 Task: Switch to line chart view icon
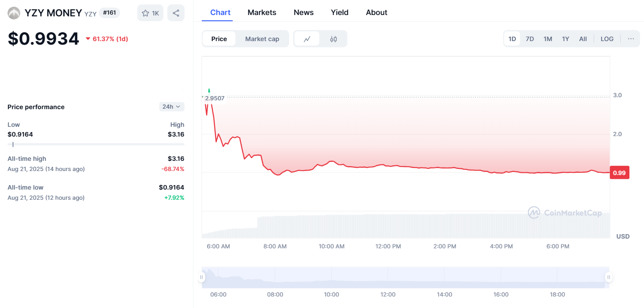(307, 39)
